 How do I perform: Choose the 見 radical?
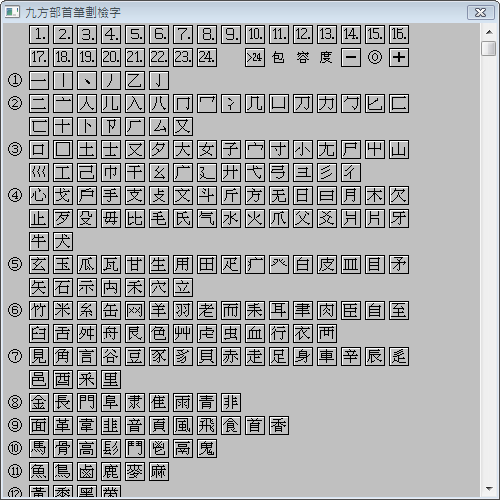(39, 356)
